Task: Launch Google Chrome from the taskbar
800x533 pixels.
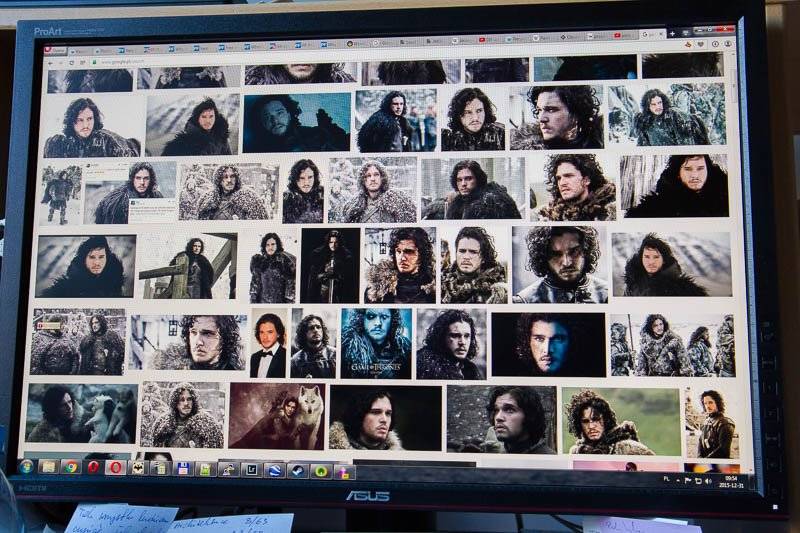Action: tap(71, 467)
